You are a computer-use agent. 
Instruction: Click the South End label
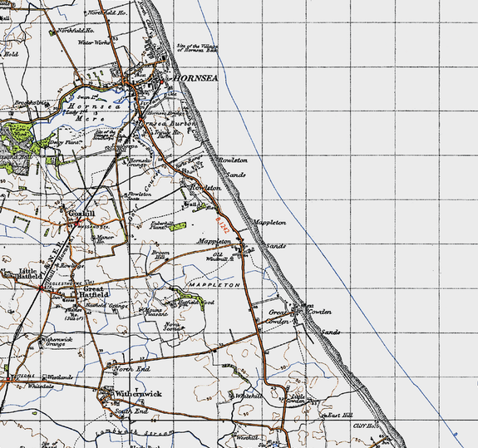point(131,411)
